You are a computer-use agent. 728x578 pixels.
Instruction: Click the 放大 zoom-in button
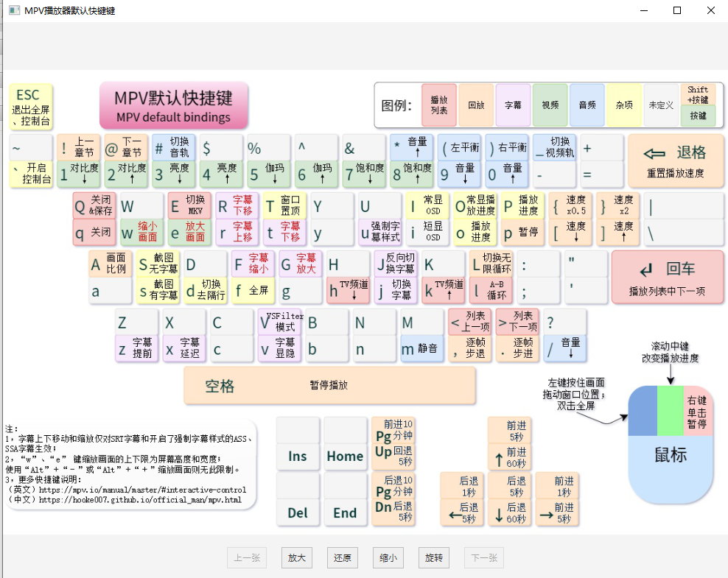click(x=297, y=557)
